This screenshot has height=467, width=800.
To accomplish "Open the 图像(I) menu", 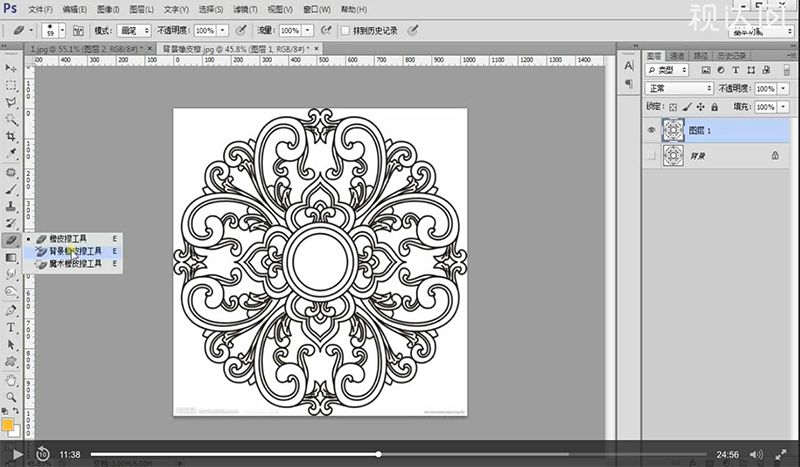I will (x=108, y=9).
